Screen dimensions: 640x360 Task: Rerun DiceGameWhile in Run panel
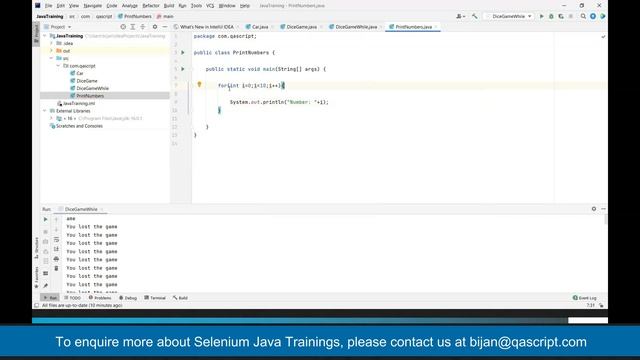pos(45,220)
